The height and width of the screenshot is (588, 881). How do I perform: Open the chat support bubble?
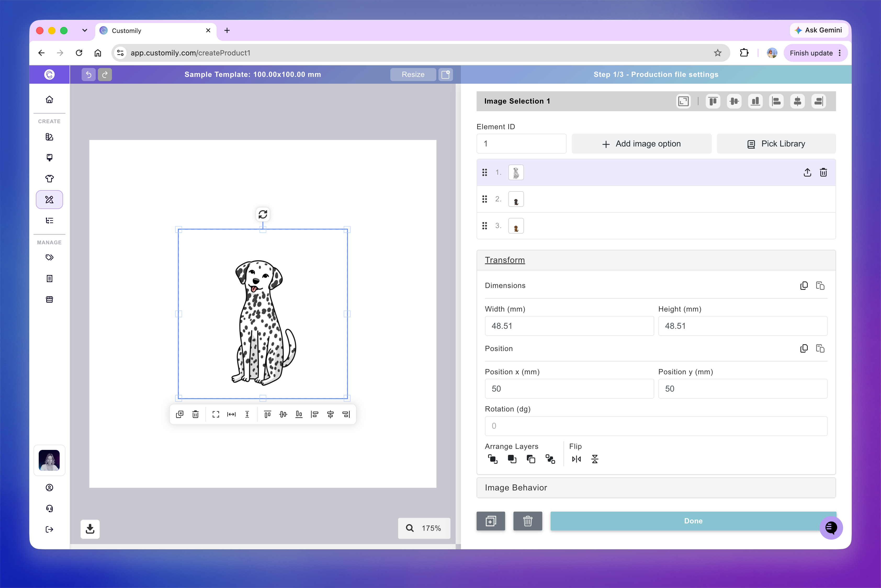click(831, 528)
